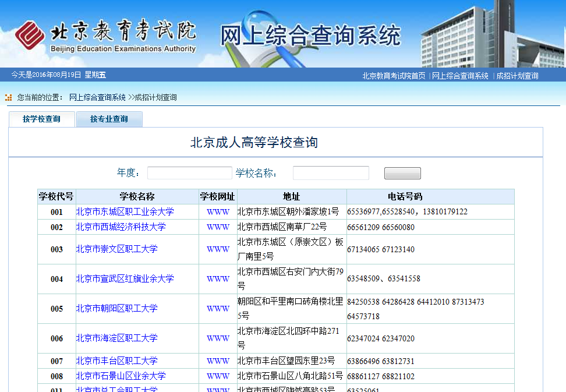The width and height of the screenshot is (566, 392).
Task: Open 北京市丰台区职工大学 link
Action: pos(116,361)
